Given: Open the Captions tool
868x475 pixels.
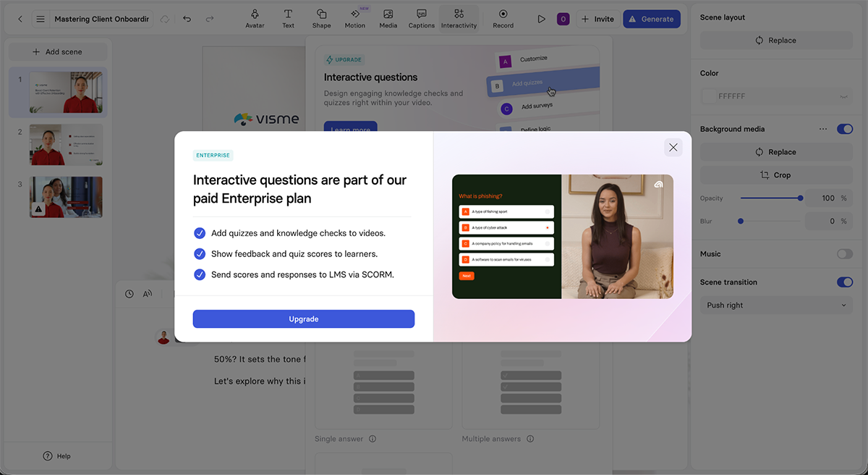Looking at the screenshot, I should (x=422, y=19).
